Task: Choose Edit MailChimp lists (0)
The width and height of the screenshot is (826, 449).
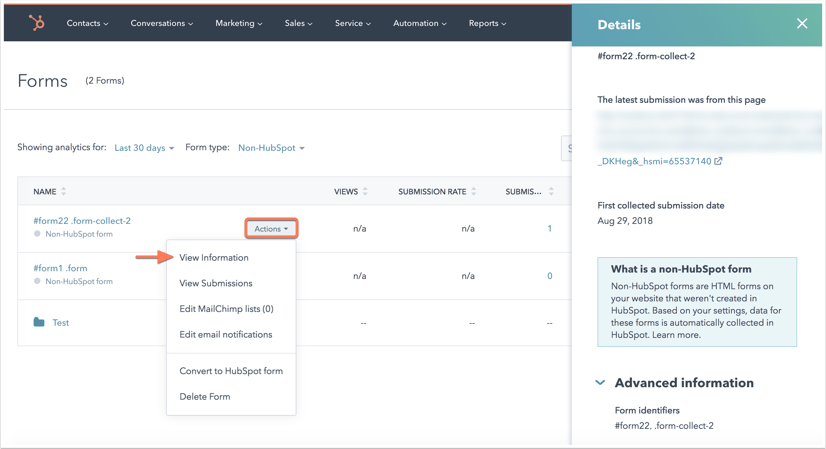Action: tap(227, 309)
